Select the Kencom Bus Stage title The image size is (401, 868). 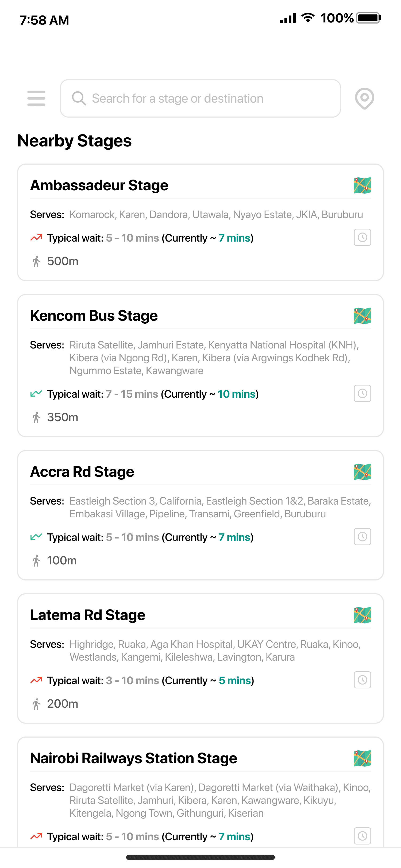point(94,316)
